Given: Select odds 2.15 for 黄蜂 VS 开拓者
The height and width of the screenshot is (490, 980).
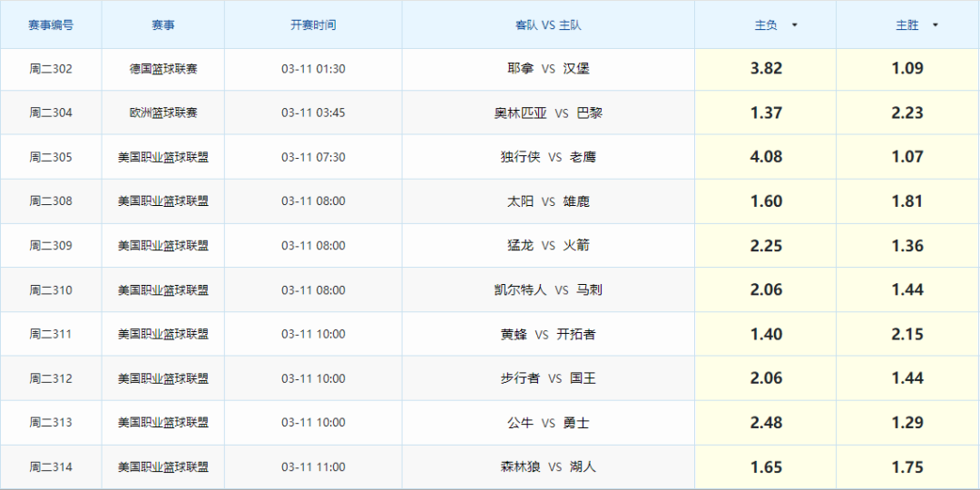Looking at the screenshot, I should coord(908,334).
